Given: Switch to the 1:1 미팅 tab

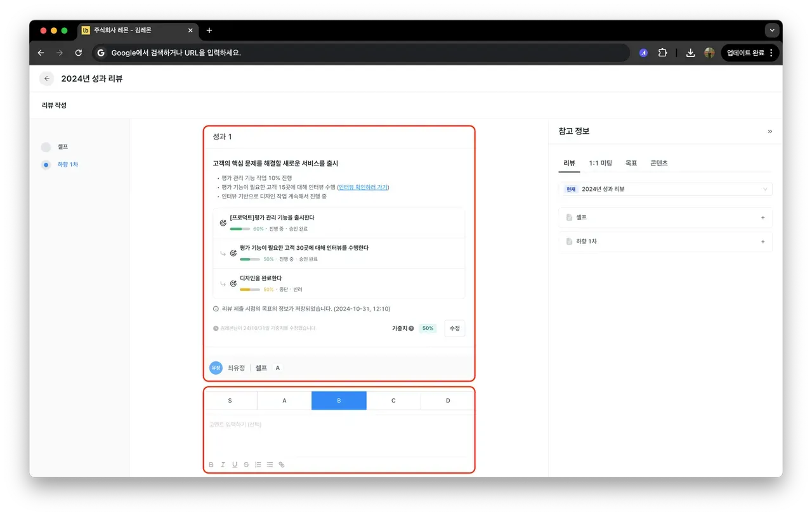Looking at the screenshot, I should pyautogui.click(x=600, y=163).
